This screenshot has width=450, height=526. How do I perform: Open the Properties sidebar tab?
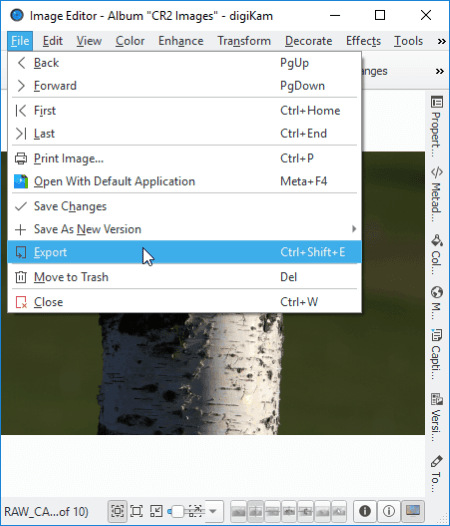point(437,126)
